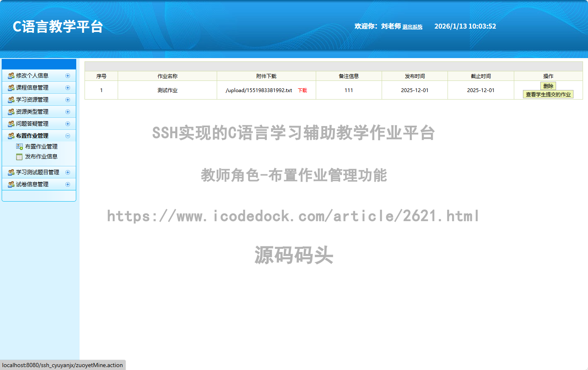Open the 布置作业管理 submenu item

(41, 147)
